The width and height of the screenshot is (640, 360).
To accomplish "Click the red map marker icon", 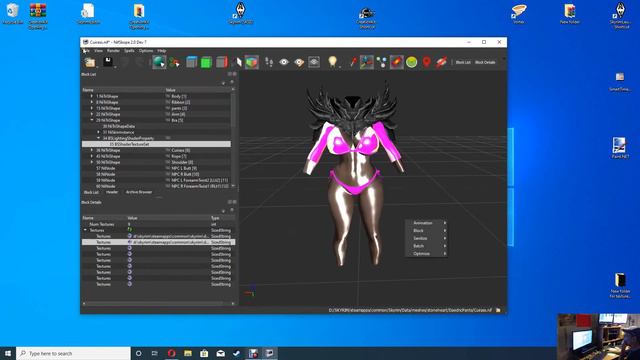I will click(x=427, y=62).
